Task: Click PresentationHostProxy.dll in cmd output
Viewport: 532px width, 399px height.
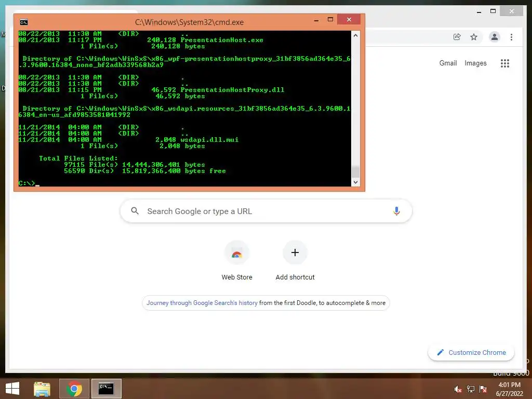Action: 232,90
